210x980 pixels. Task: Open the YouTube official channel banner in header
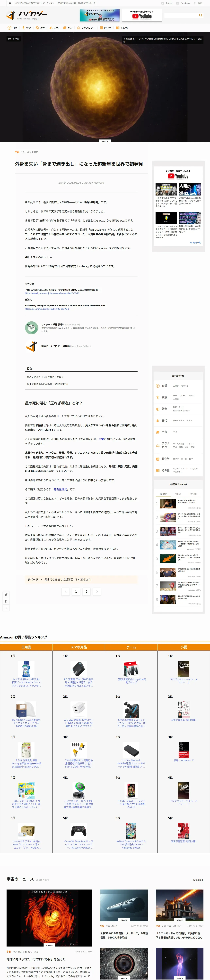point(142,15)
